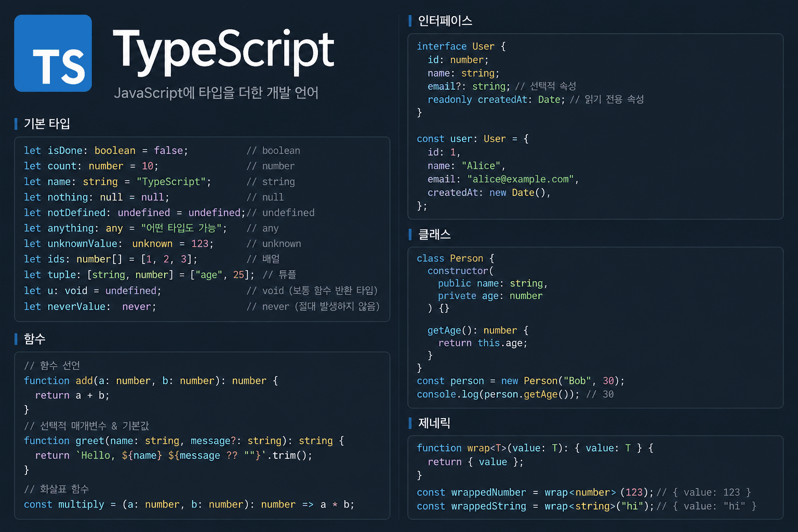Image resolution: width=798 pixels, height=532 pixels.
Task: Click "id: number;" in the User interface
Action: point(458,60)
